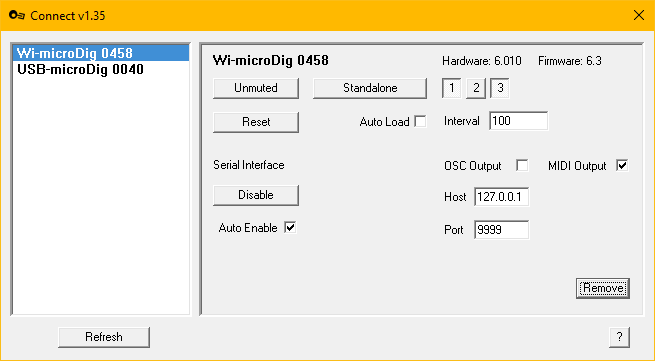Viewport: 655px width, 361px height.
Task: Uncheck the Auto Enable checkbox
Action: coord(290,228)
